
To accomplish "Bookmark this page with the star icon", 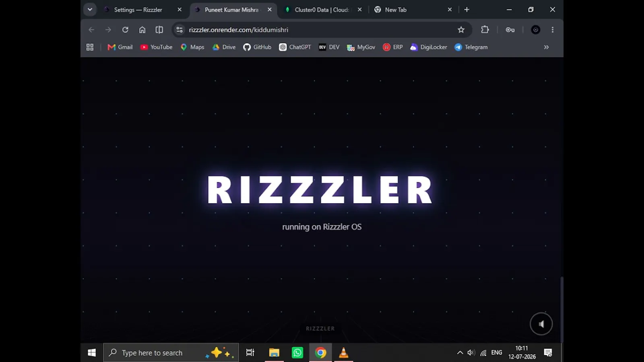I will [461, 30].
